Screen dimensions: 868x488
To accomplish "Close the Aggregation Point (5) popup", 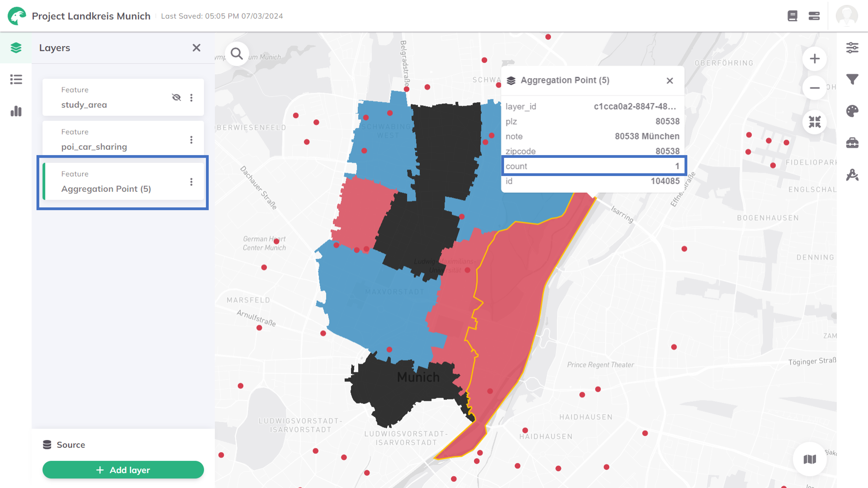I will tap(670, 81).
